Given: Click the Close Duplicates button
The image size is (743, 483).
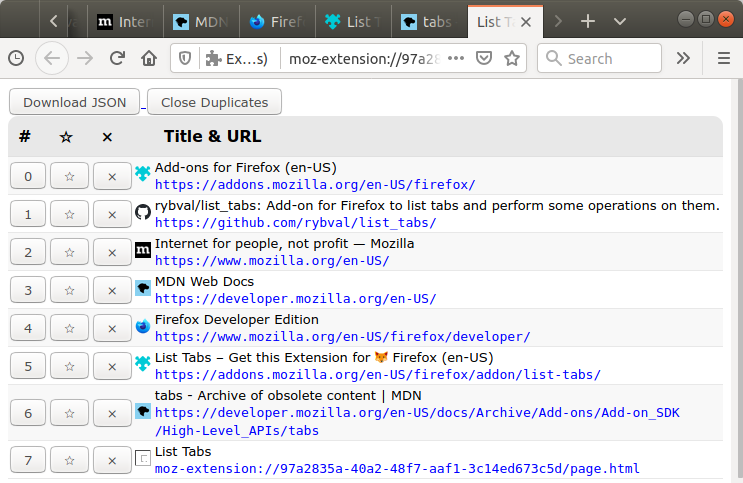Looking at the screenshot, I should [x=214, y=102].
